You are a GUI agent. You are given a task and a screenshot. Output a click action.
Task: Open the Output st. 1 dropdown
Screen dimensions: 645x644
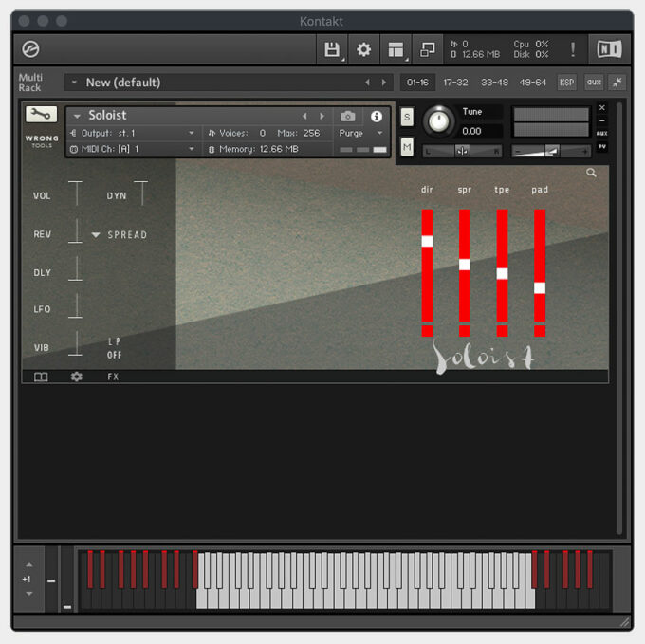[x=133, y=134]
